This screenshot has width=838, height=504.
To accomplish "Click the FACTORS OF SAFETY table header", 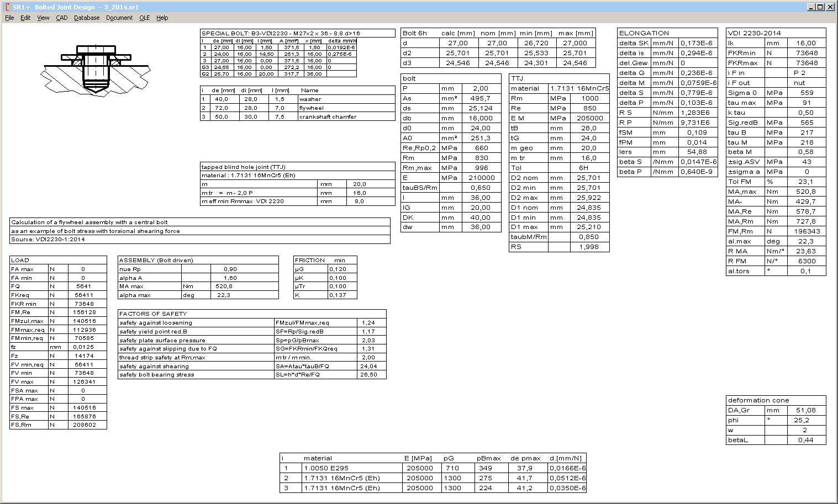I will pyautogui.click(x=153, y=314).
